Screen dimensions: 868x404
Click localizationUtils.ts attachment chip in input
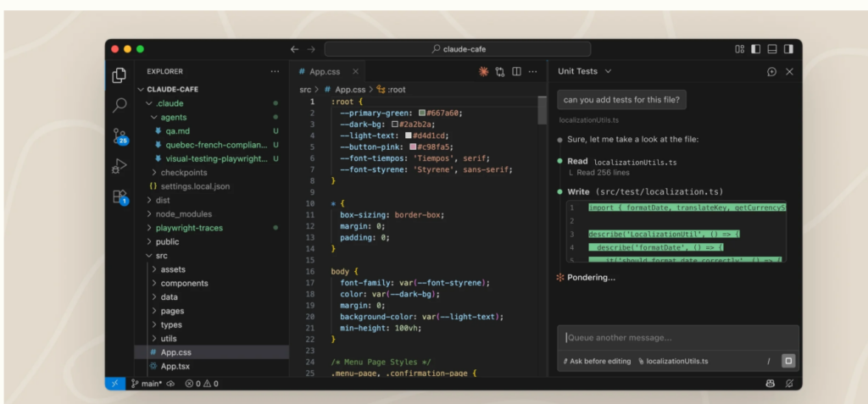[673, 361]
